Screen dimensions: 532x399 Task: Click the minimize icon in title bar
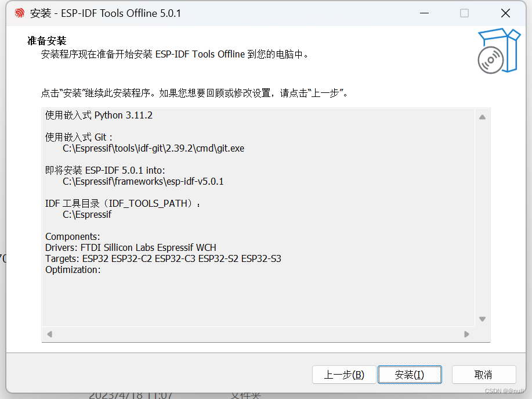(424, 13)
